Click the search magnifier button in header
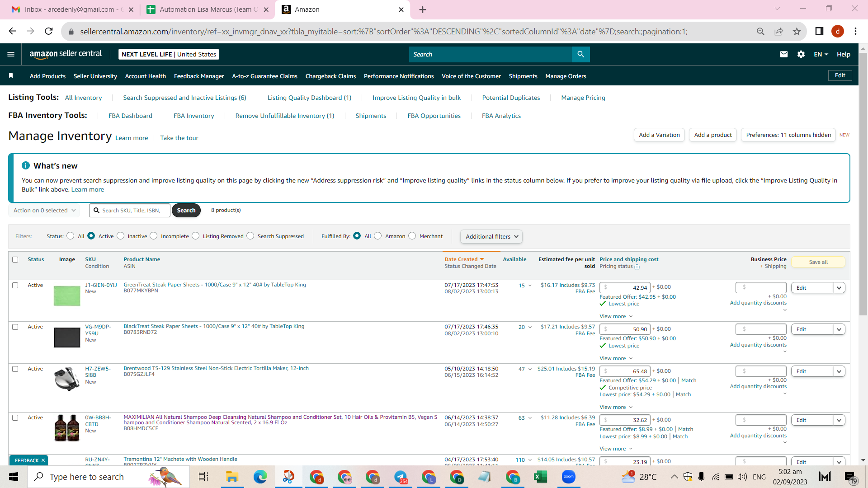 (x=580, y=54)
